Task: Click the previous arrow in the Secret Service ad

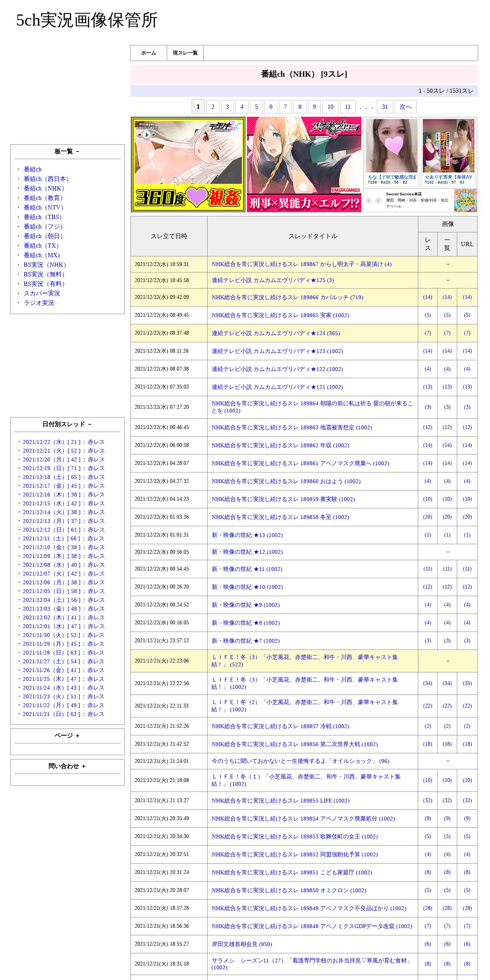Action: pyautogui.click(x=369, y=200)
